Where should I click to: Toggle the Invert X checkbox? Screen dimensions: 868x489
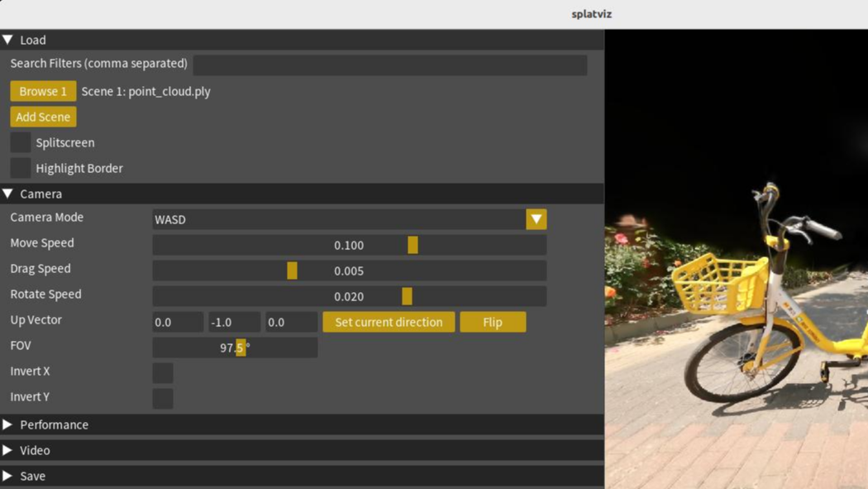click(163, 372)
